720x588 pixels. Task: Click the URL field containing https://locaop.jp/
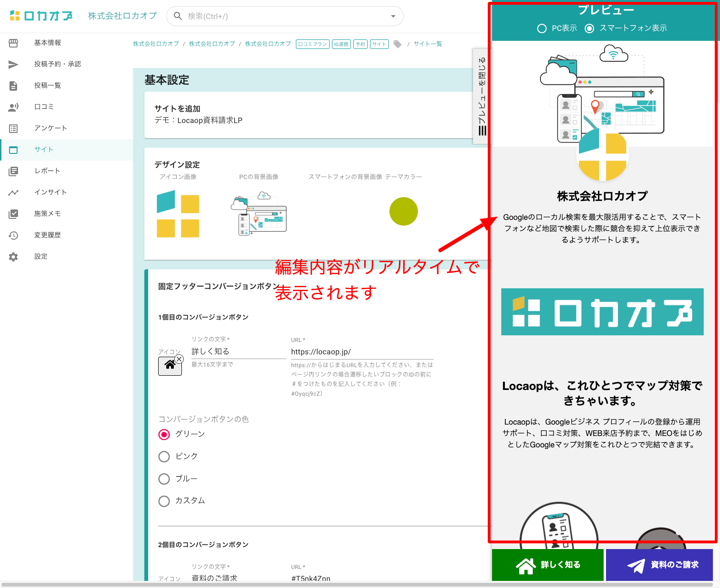[x=362, y=352]
